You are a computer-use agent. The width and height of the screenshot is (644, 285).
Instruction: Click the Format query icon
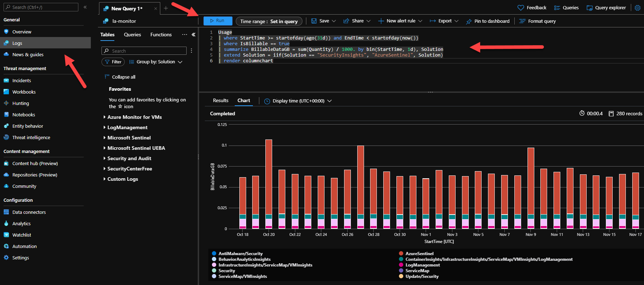(522, 21)
